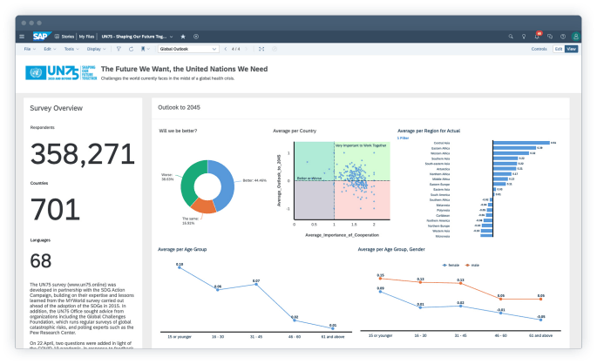Click the 1 Filter link on region chart

click(404, 137)
